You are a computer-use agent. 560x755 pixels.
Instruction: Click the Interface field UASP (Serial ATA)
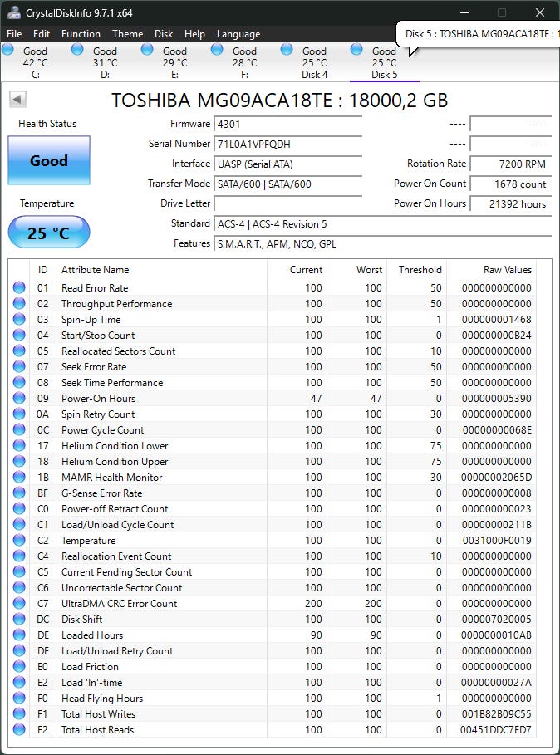(288, 164)
